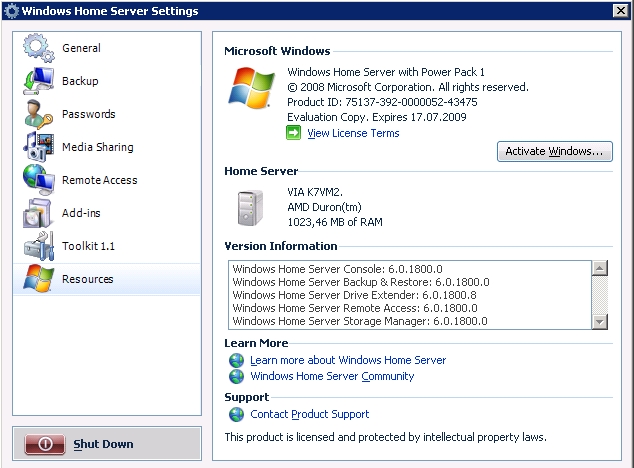Image resolution: width=634 pixels, height=468 pixels.
Task: Open Contact Product Support link
Action: coord(309,414)
